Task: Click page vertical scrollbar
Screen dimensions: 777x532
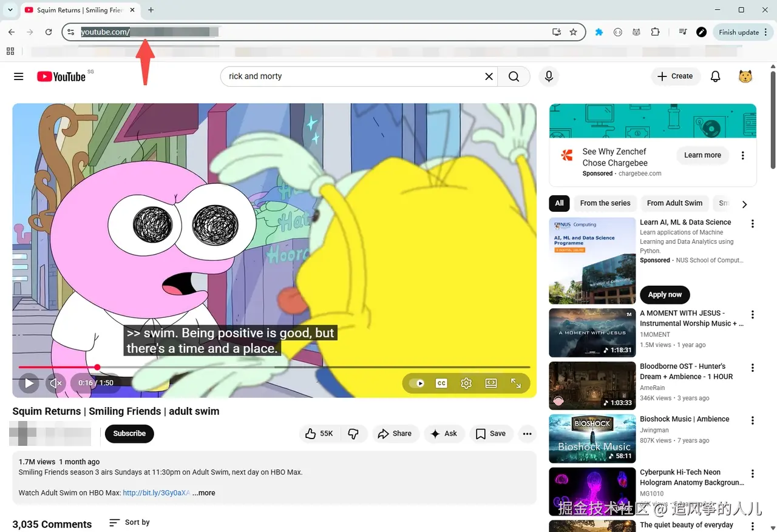Action: point(773,121)
